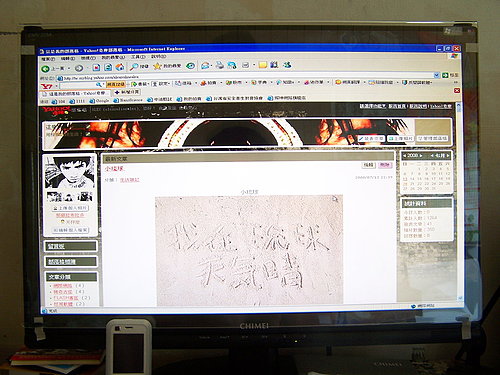
Task: Click the pink delete button near post title
Action: [384, 165]
